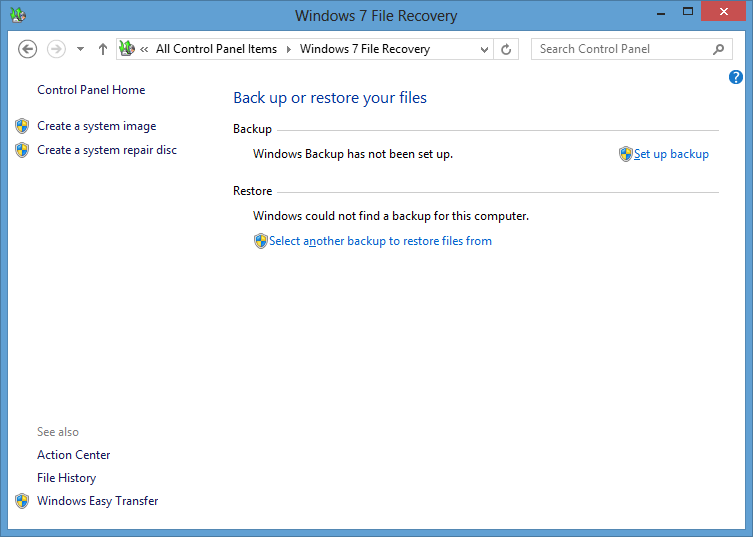The width and height of the screenshot is (753, 537).
Task: Open File History link
Action: [x=67, y=478]
